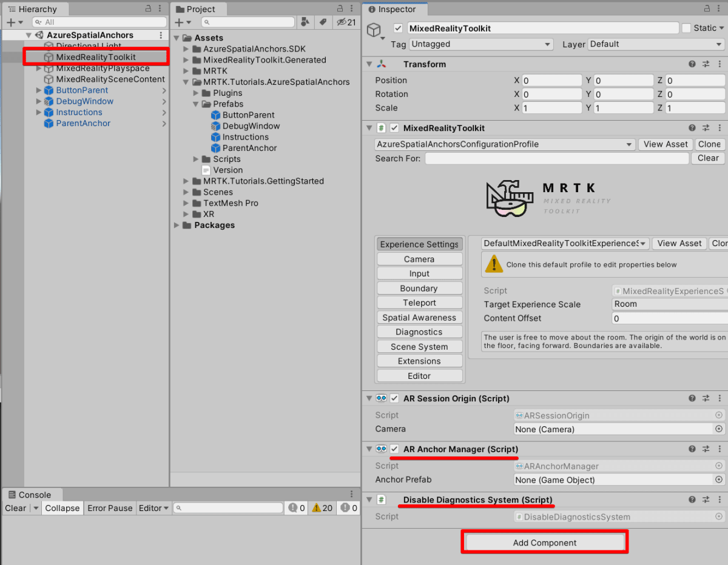Search by label icon in Project
This screenshot has width=728, height=565.
[323, 22]
